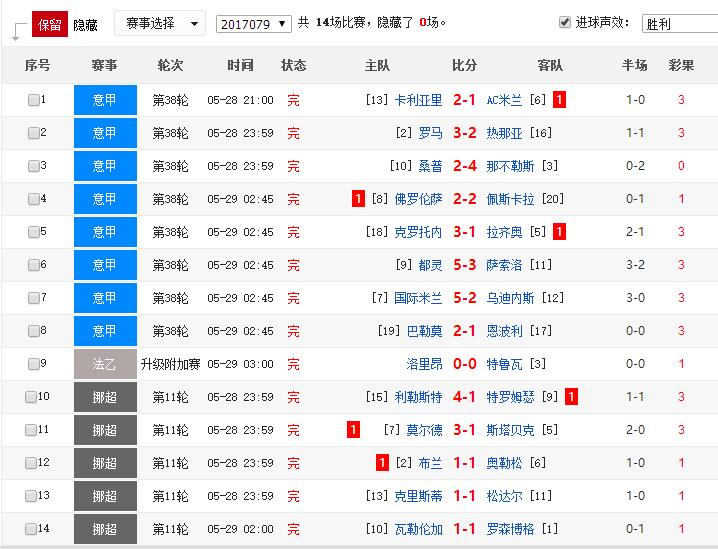
Task: Open the 赛事选择 dropdown
Action: [x=160, y=22]
